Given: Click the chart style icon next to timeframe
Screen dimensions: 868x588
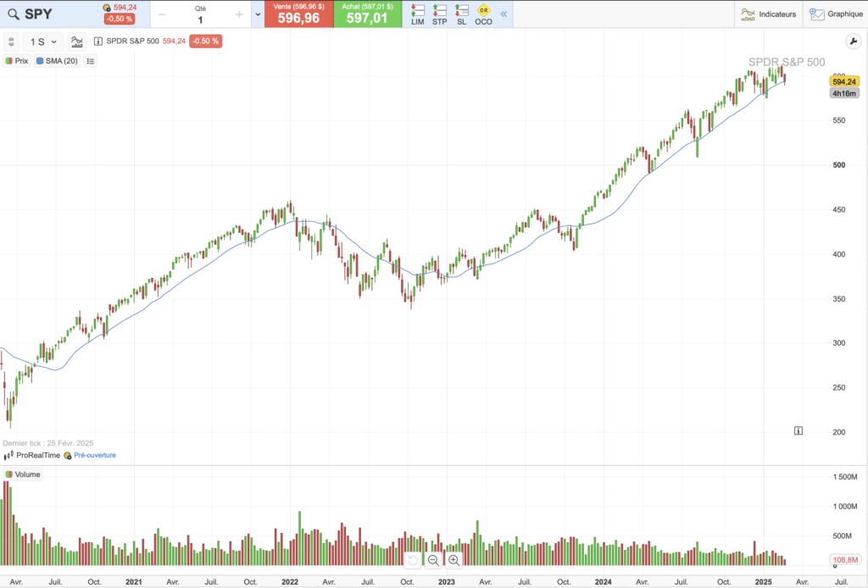Looking at the screenshot, I should [x=77, y=42].
